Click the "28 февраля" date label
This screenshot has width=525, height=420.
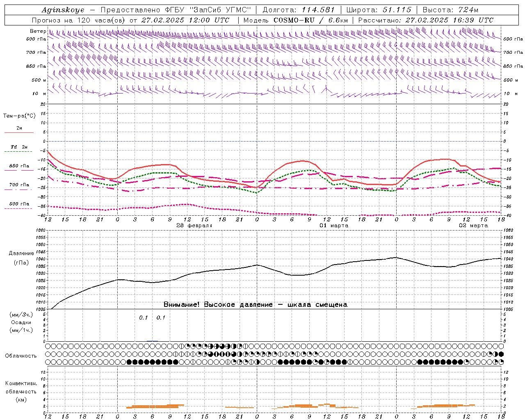click(x=194, y=226)
